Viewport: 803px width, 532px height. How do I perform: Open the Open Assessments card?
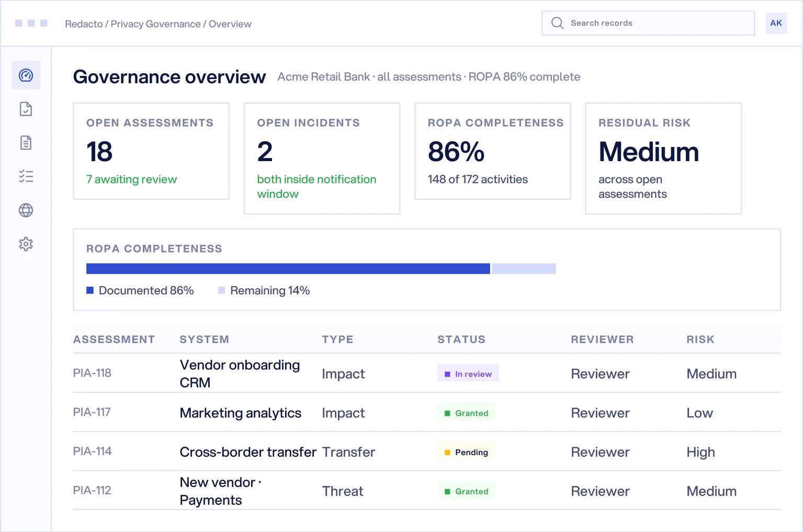coord(151,151)
